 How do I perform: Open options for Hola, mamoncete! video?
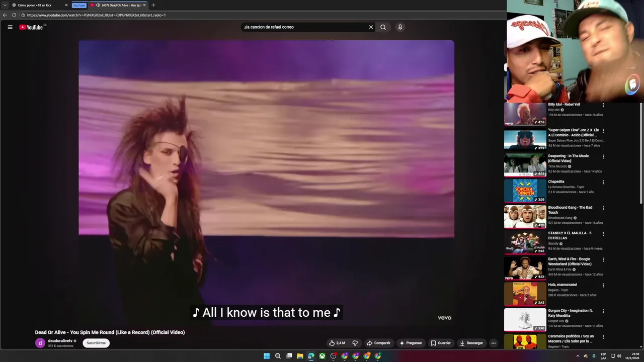[x=603, y=285]
